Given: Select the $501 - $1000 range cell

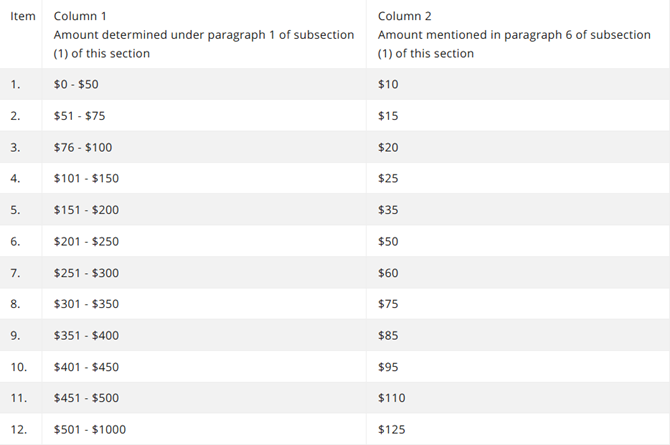Looking at the screenshot, I should 90,430.
